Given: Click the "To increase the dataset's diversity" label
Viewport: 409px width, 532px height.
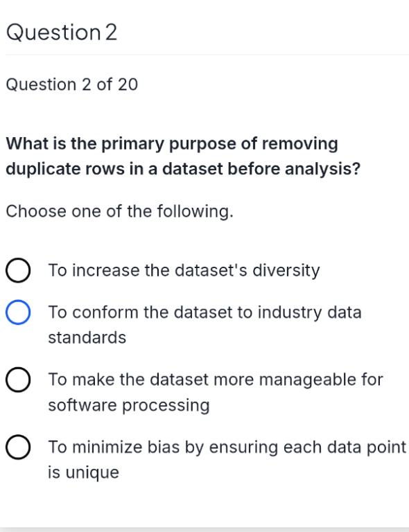Looking at the screenshot, I should point(184,270).
